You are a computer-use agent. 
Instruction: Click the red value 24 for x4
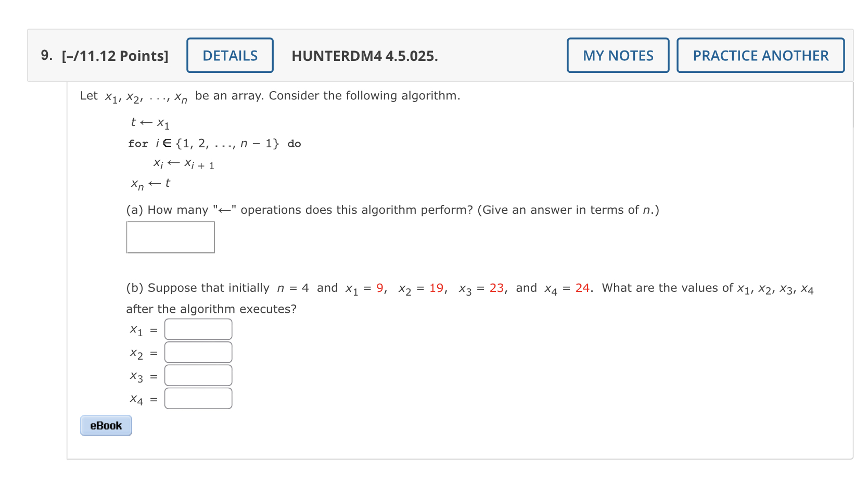coord(583,287)
